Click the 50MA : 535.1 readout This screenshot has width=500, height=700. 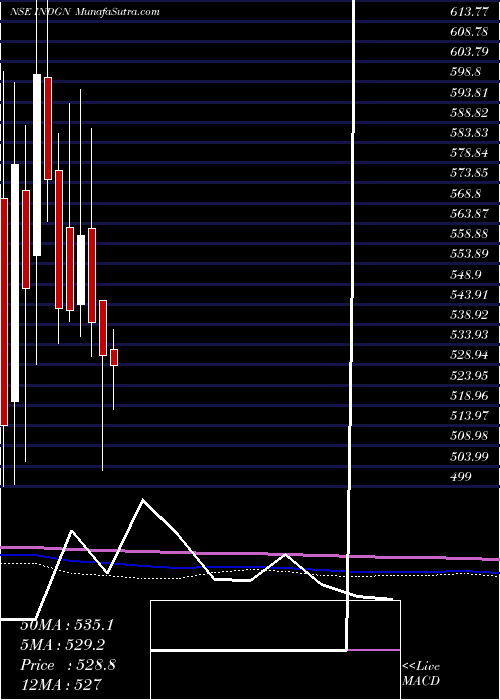(67, 625)
